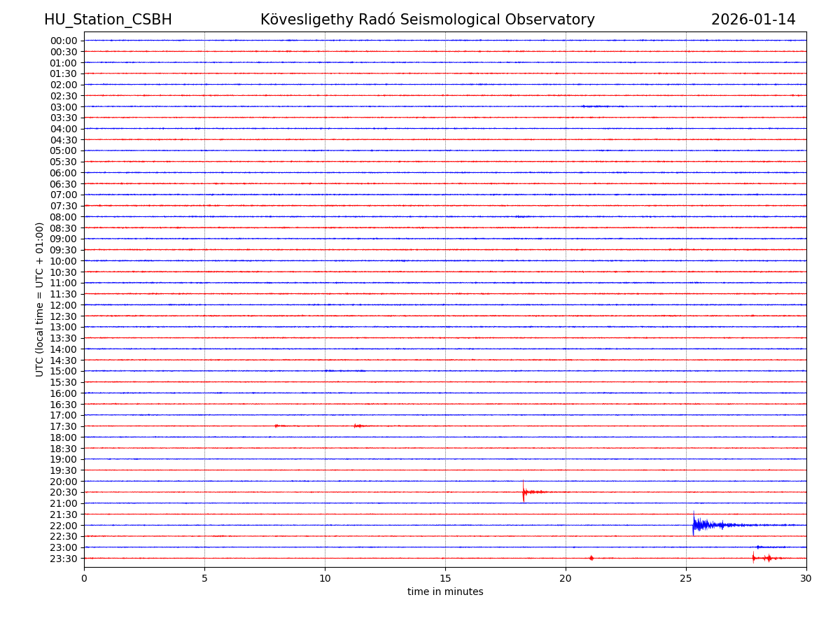Click the "time in minutes" axis label
The width and height of the screenshot is (840, 630).
point(445,592)
